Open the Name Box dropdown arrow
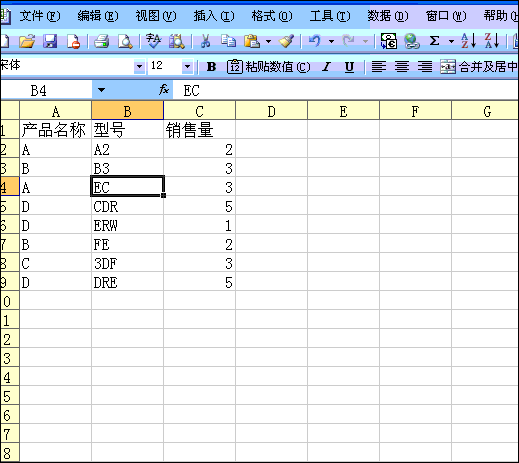Image resolution: width=519 pixels, height=463 pixels. 101,90
